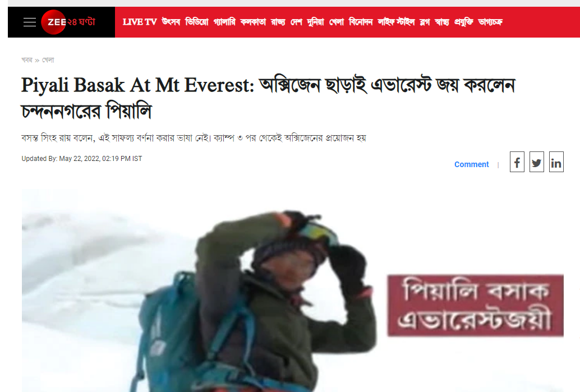The width and height of the screenshot is (580, 392).
Task: Share article on LinkedIn icon
Action: [556, 162]
